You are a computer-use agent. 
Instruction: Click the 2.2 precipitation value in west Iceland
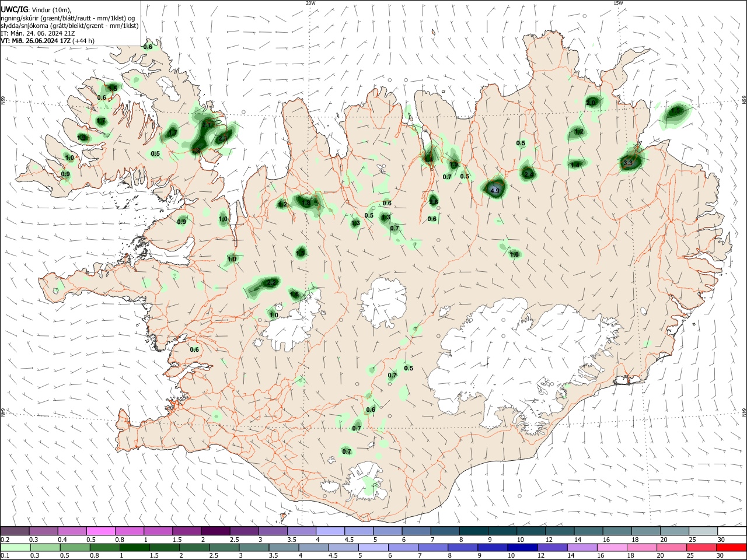tap(271, 283)
